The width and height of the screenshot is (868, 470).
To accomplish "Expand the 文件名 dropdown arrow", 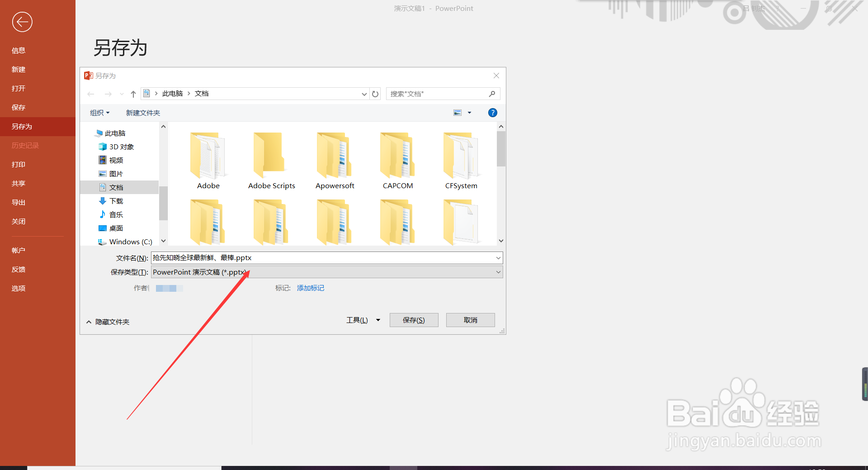I will [x=498, y=258].
